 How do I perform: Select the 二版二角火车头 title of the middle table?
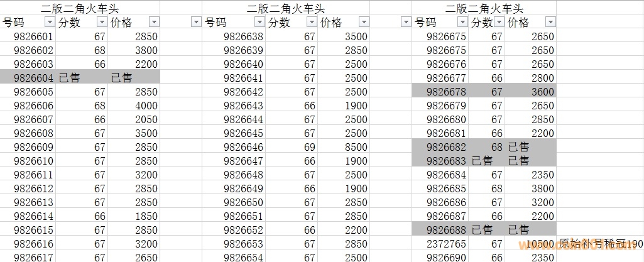(x=286, y=8)
